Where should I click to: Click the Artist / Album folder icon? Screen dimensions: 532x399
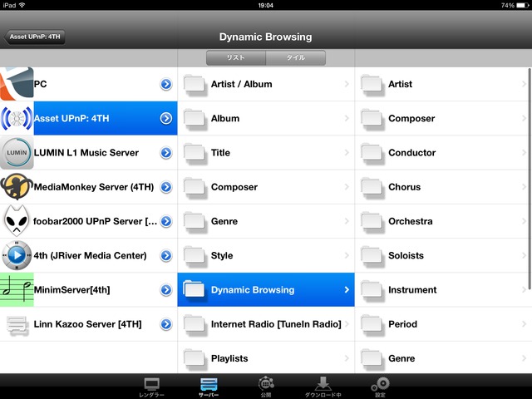click(195, 85)
